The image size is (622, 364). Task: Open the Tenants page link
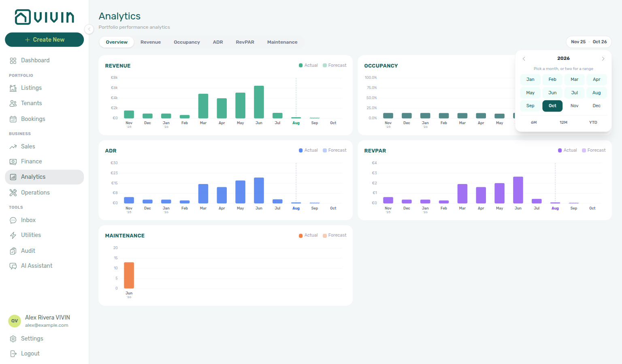click(x=45, y=104)
